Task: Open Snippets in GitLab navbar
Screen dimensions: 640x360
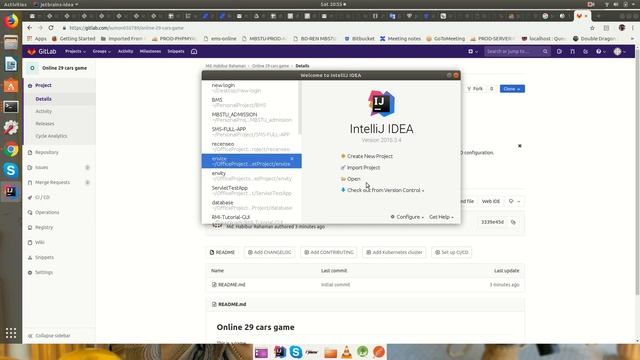Action: coord(176,51)
